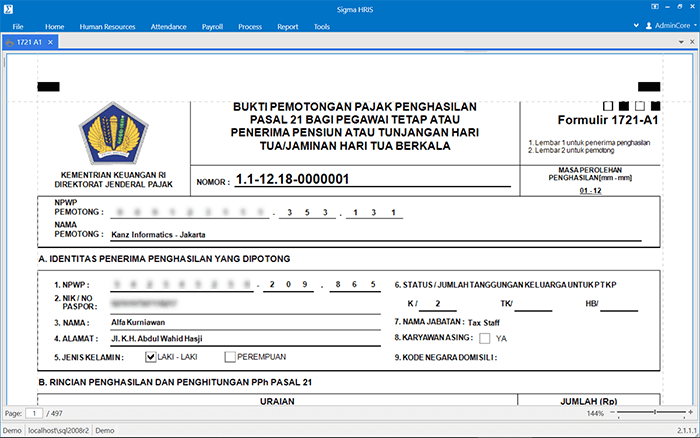Screen dimensions: 700x438
Task: Click the Lembar 1 untuk penerima penghasilan note
Action: pos(589,142)
